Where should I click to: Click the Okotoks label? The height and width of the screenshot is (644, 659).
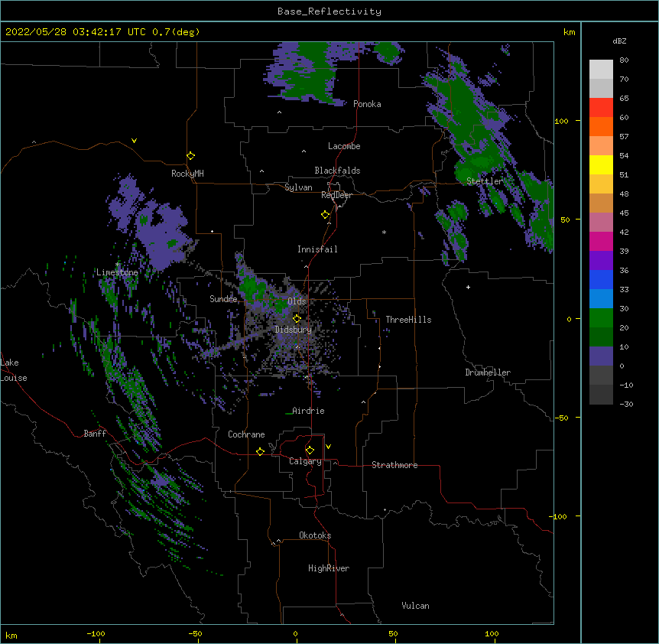point(315,535)
